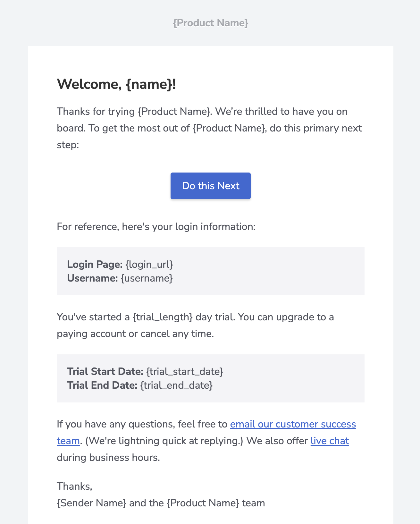Select the Thanks closing line
Viewport: 420px width, 524px height.
(x=74, y=486)
